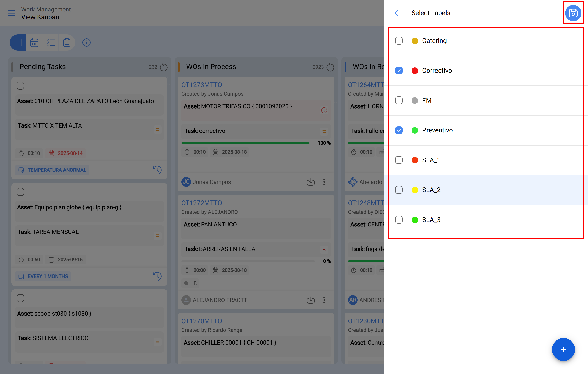Refresh the WOs in Process column
This screenshot has width=588, height=374.
point(330,67)
